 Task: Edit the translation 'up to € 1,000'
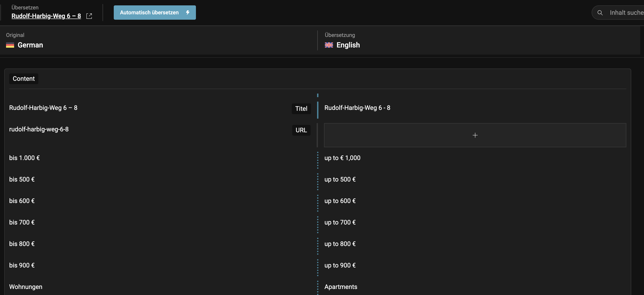(x=342, y=158)
